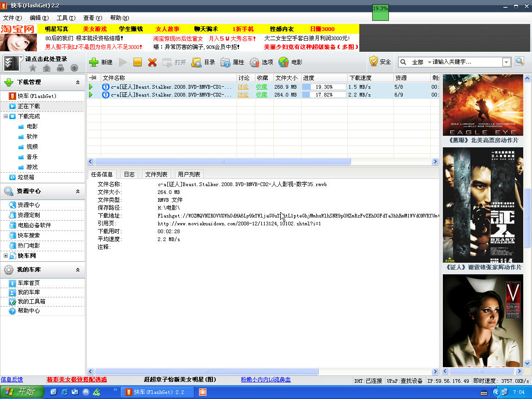
Task: Open the 工具 menu
Action: click(66, 18)
